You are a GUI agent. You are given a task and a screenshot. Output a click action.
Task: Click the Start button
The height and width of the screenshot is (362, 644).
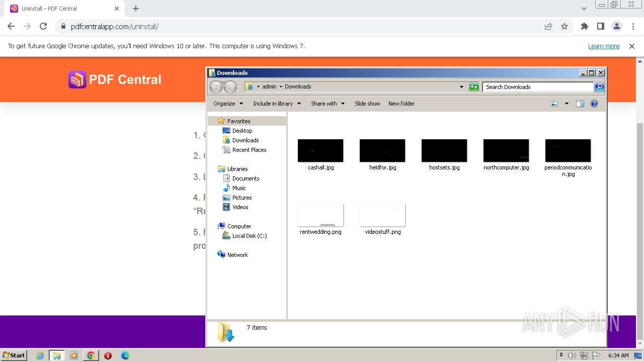pos(14,355)
